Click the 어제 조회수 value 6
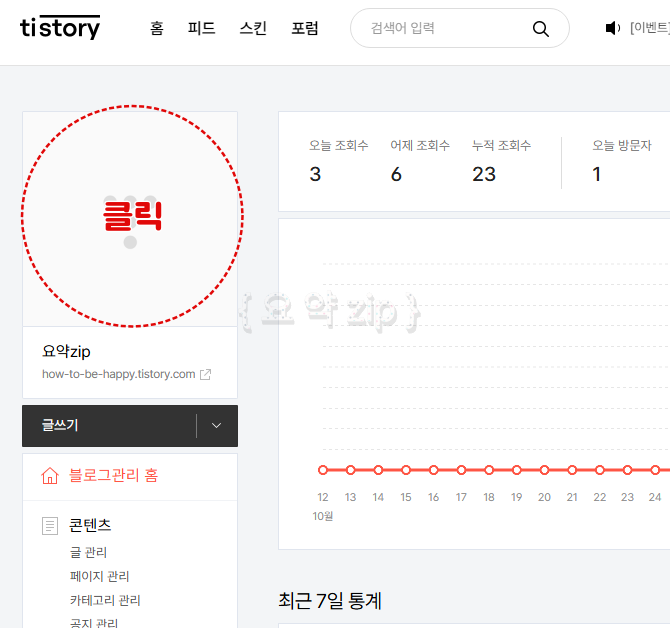Image resolution: width=670 pixels, height=628 pixels. (x=396, y=174)
